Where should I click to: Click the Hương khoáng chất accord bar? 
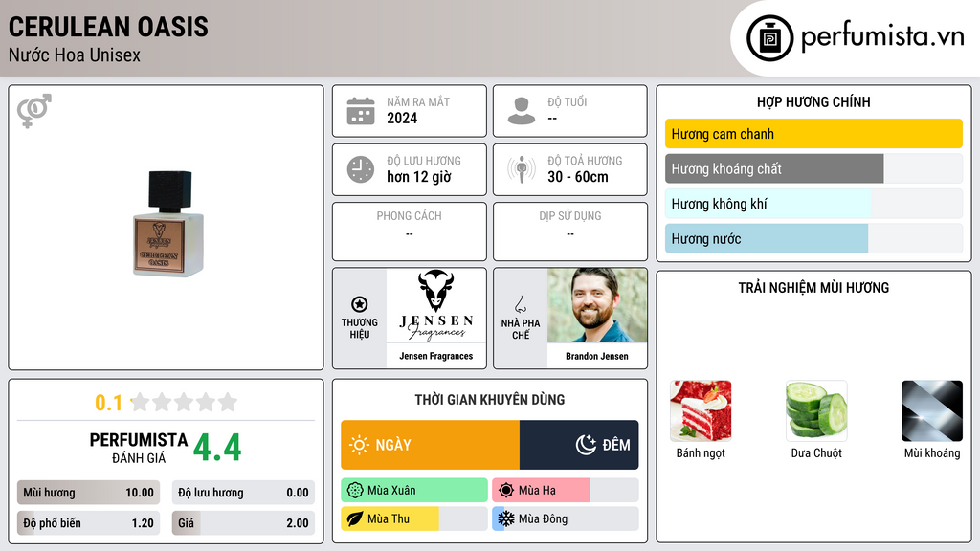point(813,168)
